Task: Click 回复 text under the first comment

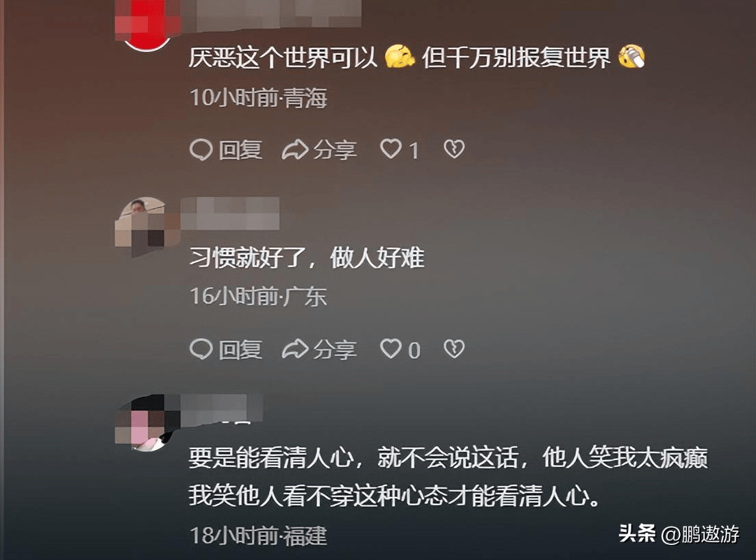Action: pos(240,150)
